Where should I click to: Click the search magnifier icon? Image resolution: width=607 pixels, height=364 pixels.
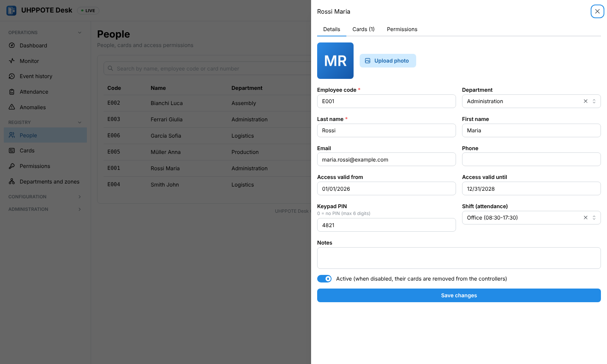pos(110,69)
